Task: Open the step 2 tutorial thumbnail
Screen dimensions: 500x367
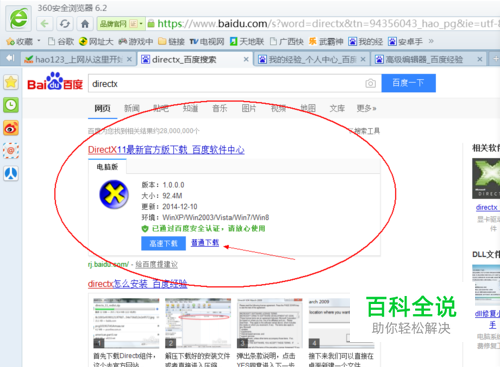Action: click(198, 323)
